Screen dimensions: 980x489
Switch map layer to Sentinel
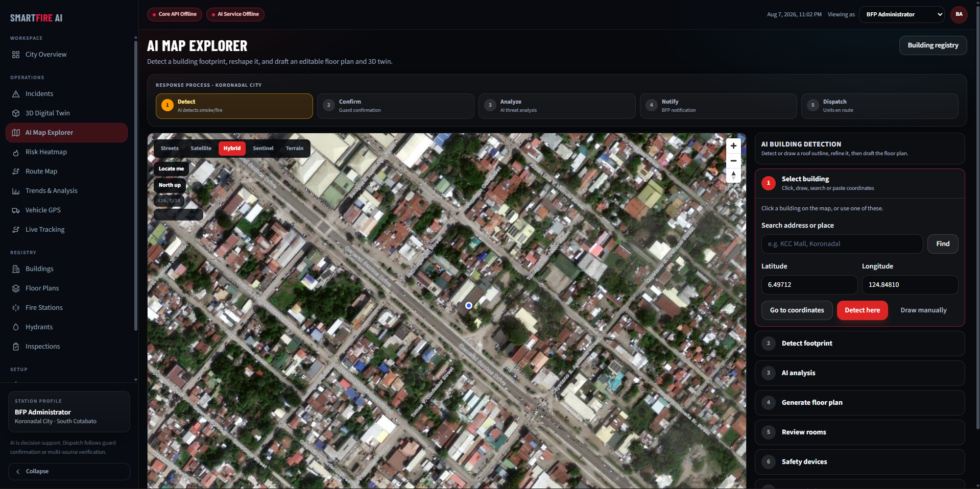coord(263,149)
